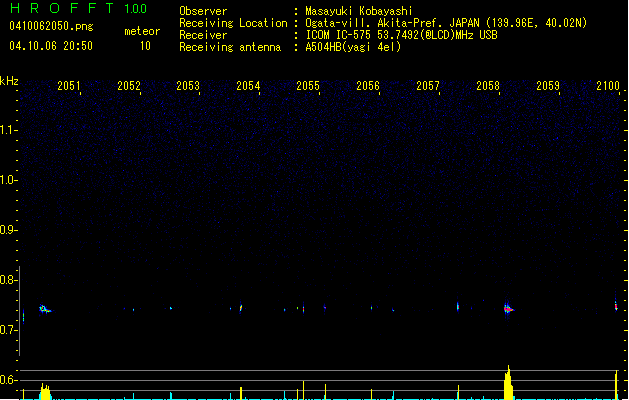Click the 'Observer' field label
629x400 pixels.
(203, 11)
